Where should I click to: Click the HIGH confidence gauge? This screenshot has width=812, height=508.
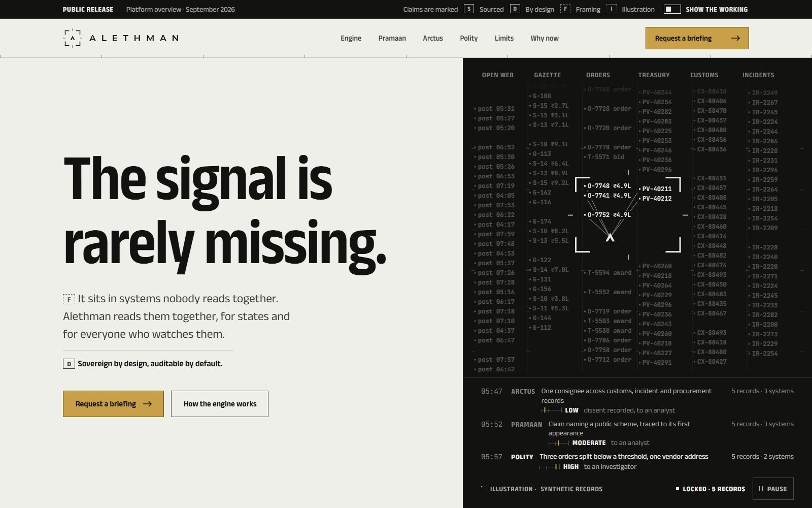click(550, 467)
